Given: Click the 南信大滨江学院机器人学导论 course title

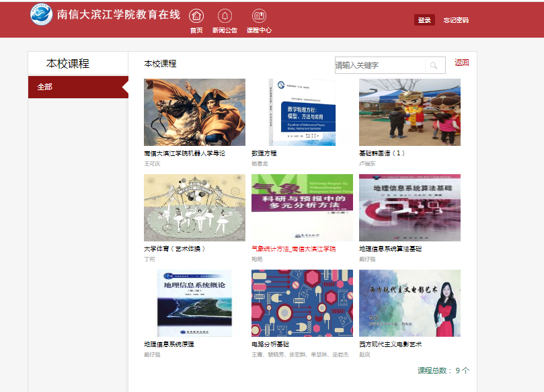Looking at the screenshot, I should pyautogui.click(x=184, y=153).
